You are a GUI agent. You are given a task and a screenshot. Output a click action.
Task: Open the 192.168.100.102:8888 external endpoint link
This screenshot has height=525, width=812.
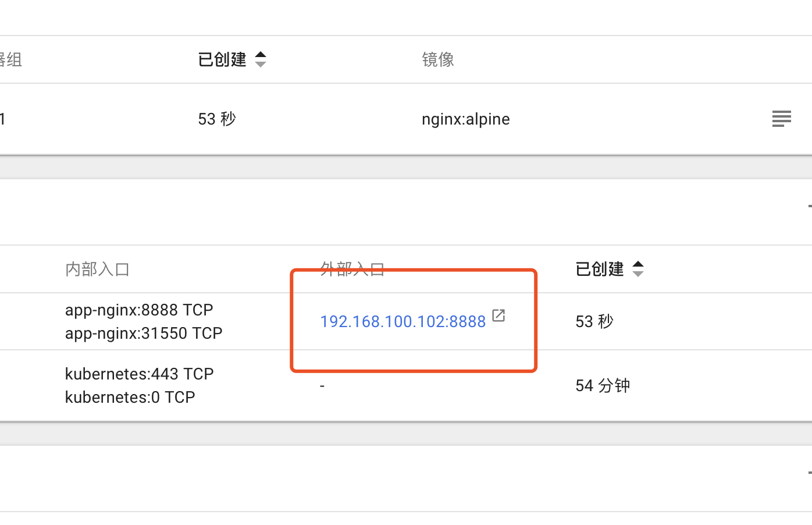coord(403,321)
